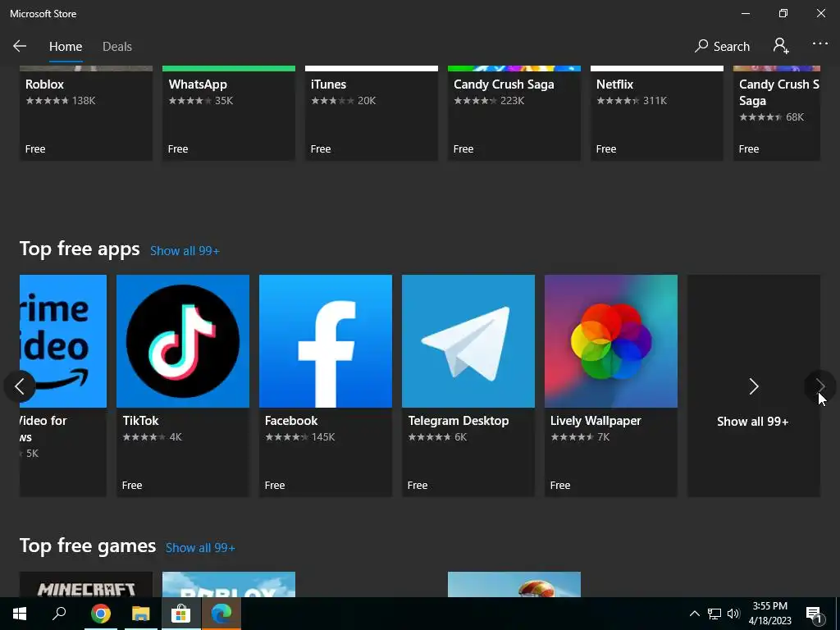840x630 pixels.
Task: Open the notification center icon
Action: pos(815,614)
